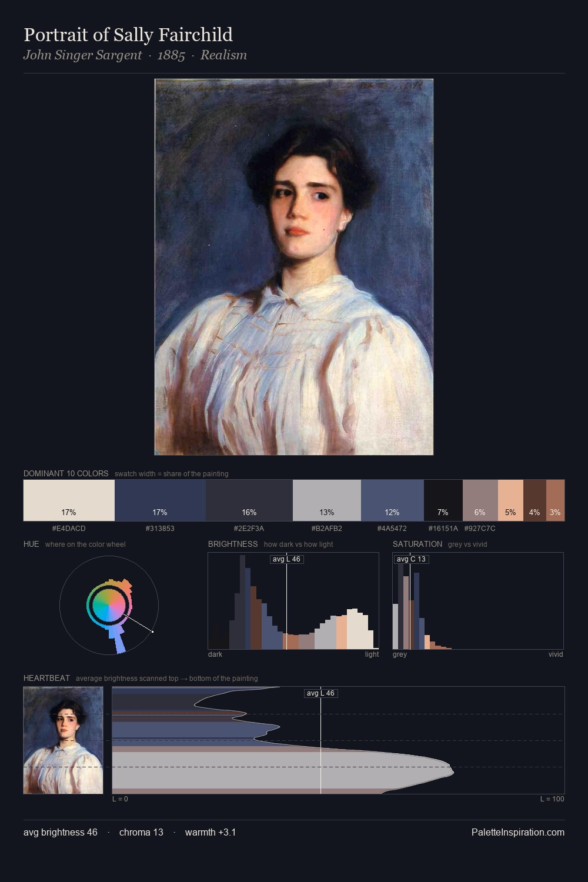Click the year 1885
This screenshot has width=588, height=882.
(x=171, y=55)
